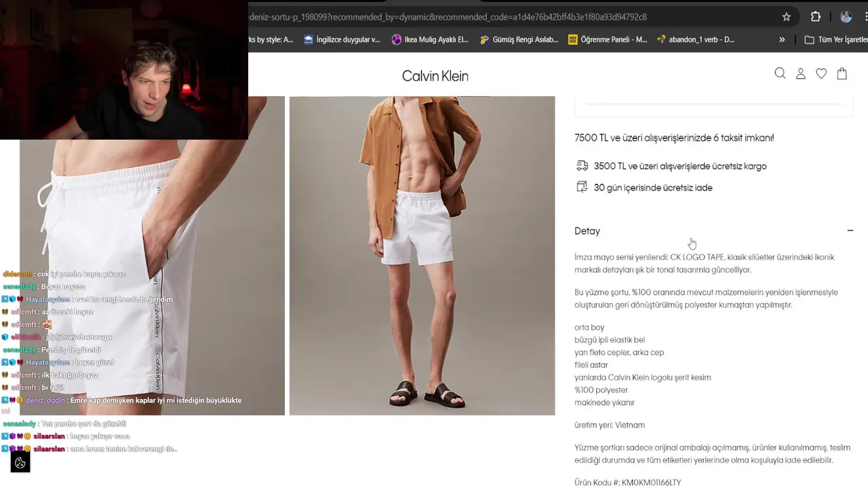The height and width of the screenshot is (488, 868).
Task: Open the Calvin Klein search icon
Action: [x=780, y=73]
